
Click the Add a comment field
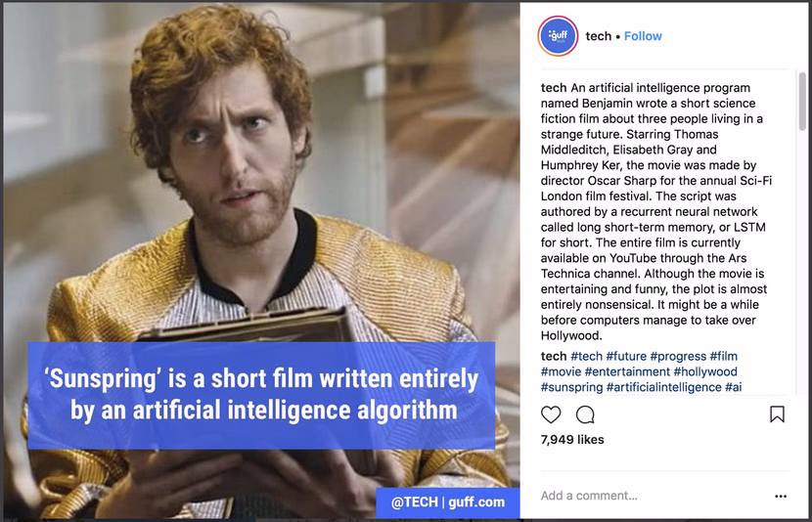(x=653, y=496)
